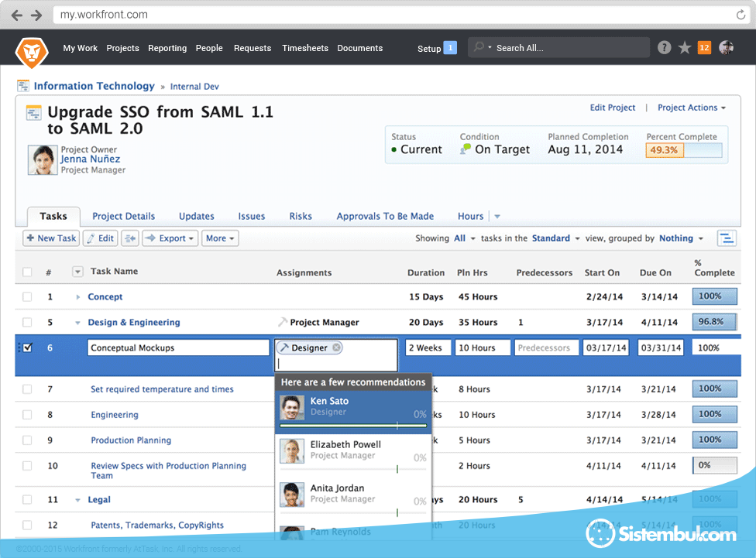Open the Showing All filter dropdown

[x=464, y=238]
